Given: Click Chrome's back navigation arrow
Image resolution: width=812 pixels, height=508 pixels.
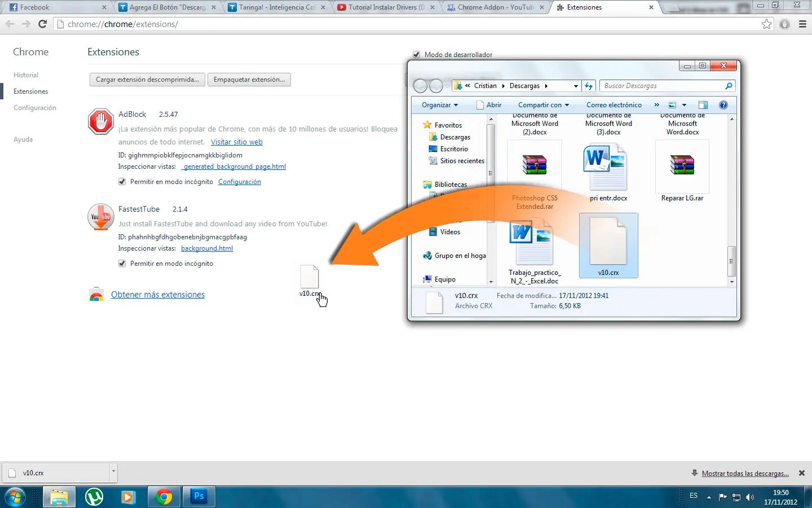Looking at the screenshot, I should [10, 24].
